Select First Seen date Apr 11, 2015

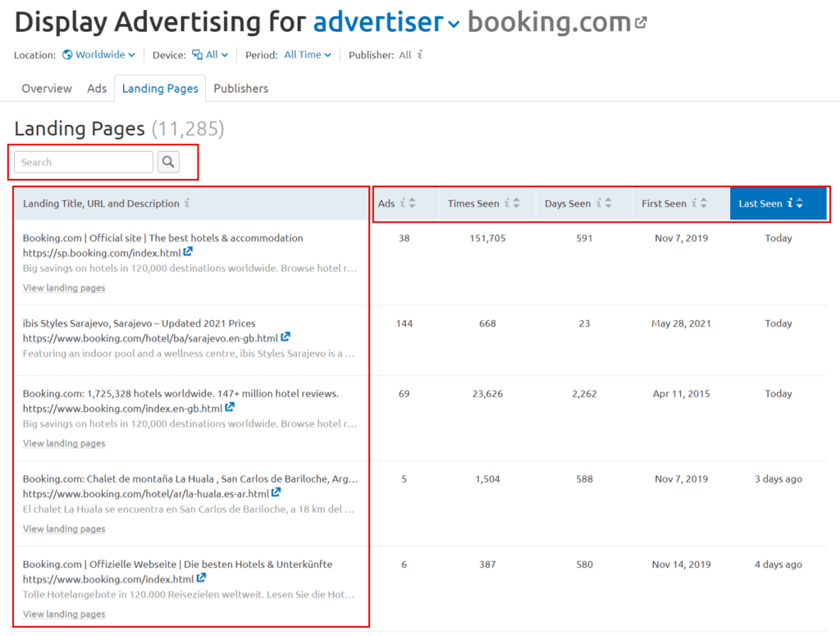pos(681,393)
